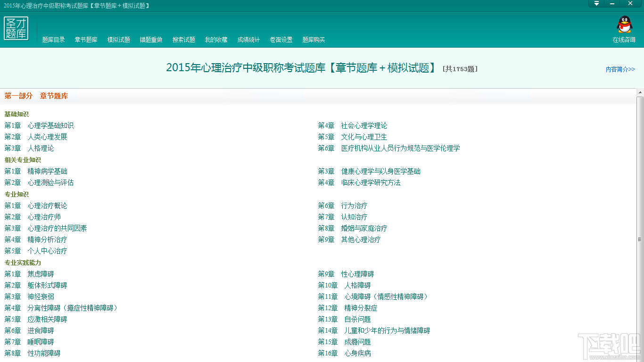Open 第8章 婚姻与家庭治疗
This screenshot has width=644, height=362.
[x=353, y=228]
